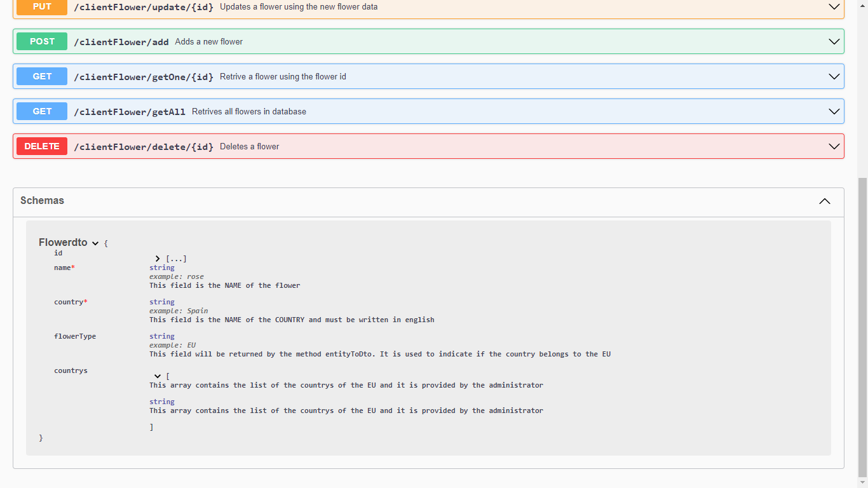Viewport: 868px width, 488px height.
Task: Click the scrollbar down arrow
Action: [x=863, y=483]
